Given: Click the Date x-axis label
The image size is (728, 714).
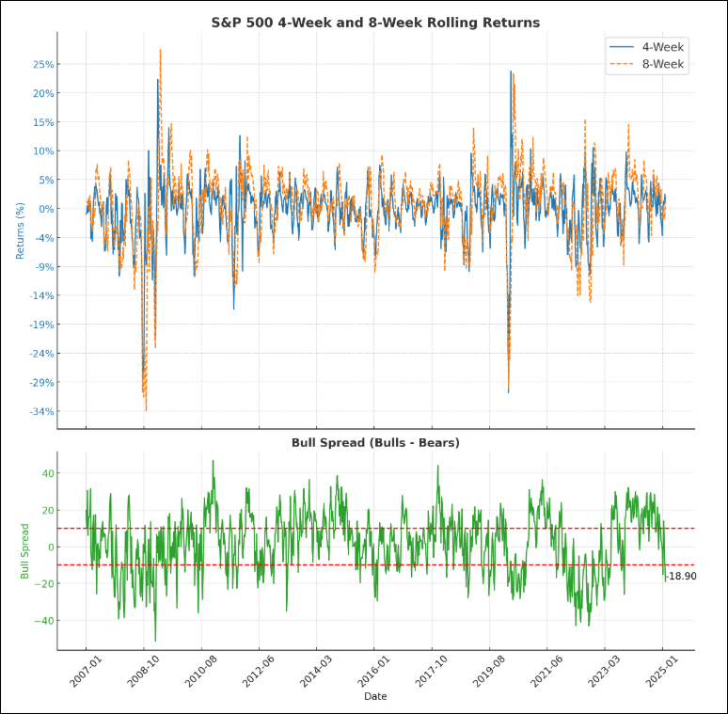Looking at the screenshot, I should pos(375,696).
